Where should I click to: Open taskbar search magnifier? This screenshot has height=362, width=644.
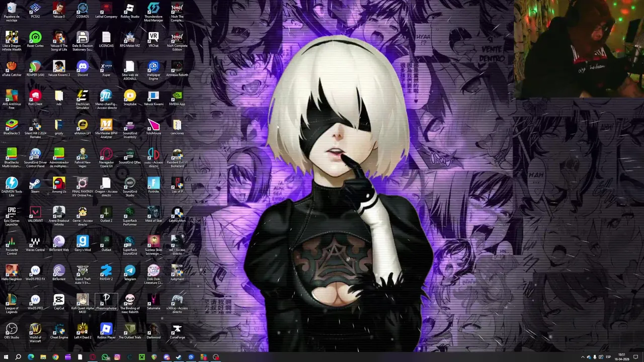[x=18, y=357]
